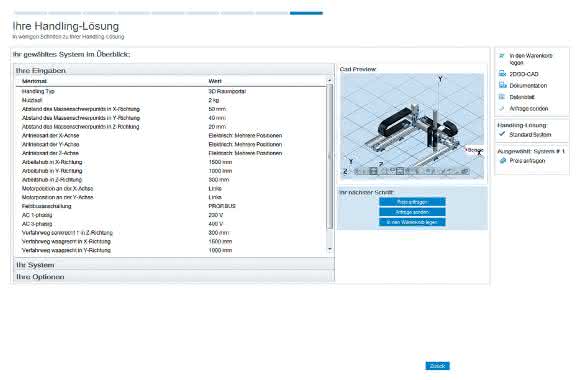
Task: Select the Feldbusanschaltung row label
Action: (47, 206)
